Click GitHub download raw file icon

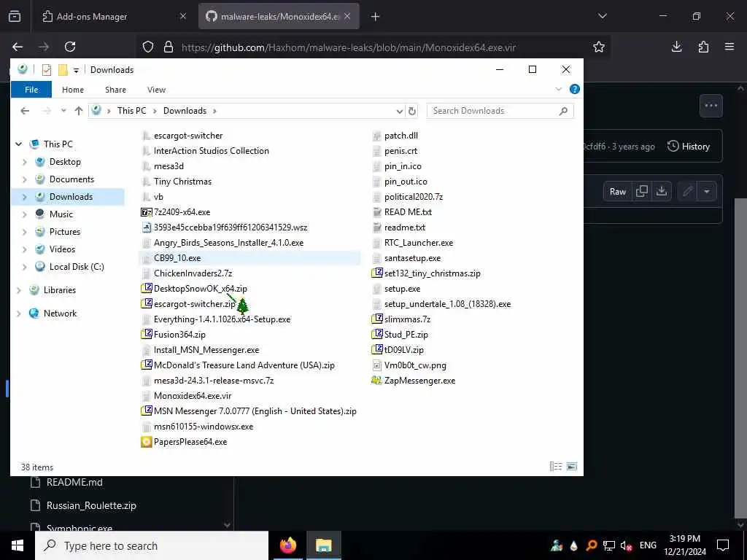661,192
